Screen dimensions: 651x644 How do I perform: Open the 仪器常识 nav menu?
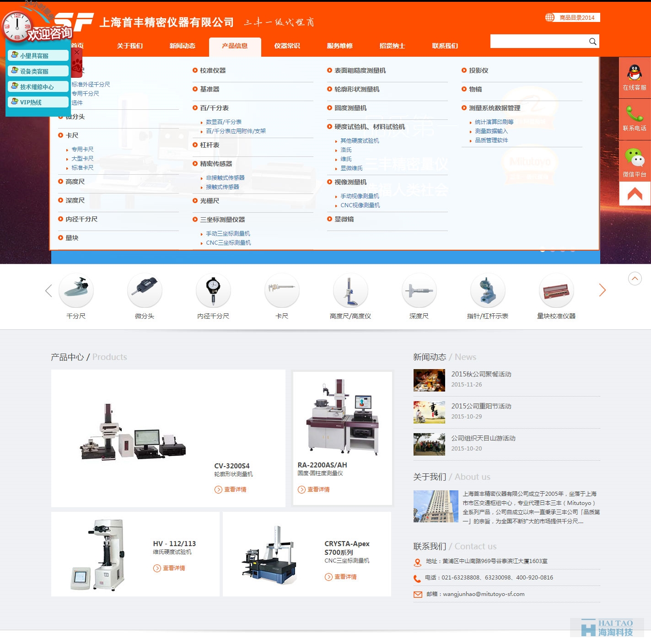point(287,46)
